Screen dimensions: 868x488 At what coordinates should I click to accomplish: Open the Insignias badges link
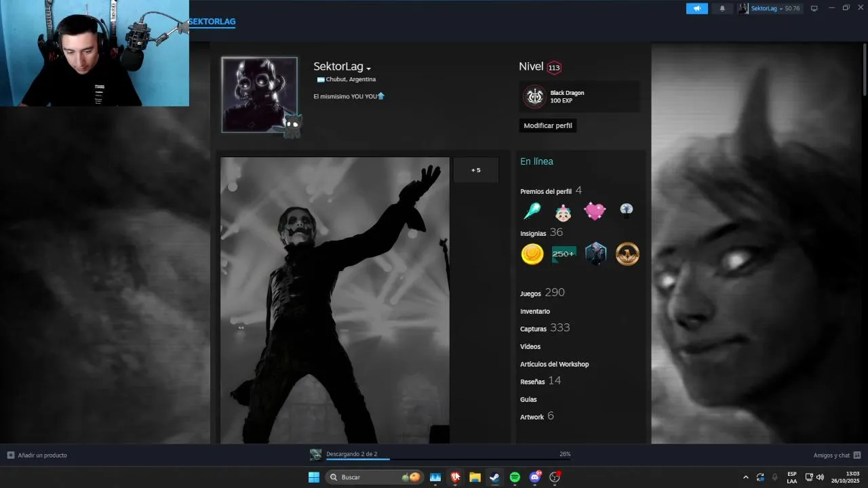533,233
